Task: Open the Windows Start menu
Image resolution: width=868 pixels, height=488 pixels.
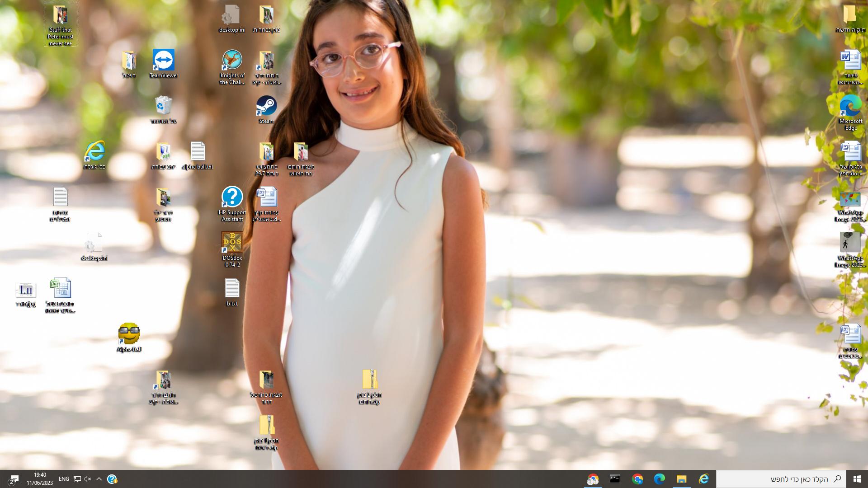Action: coord(857,479)
